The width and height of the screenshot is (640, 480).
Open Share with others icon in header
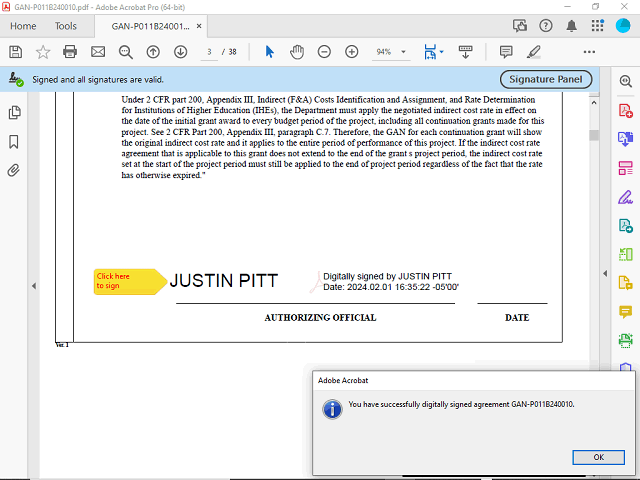520,26
